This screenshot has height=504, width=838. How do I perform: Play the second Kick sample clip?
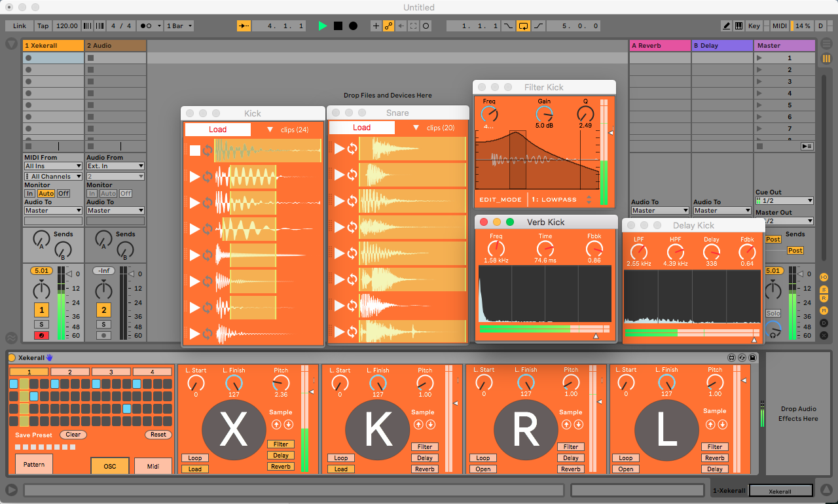point(194,176)
